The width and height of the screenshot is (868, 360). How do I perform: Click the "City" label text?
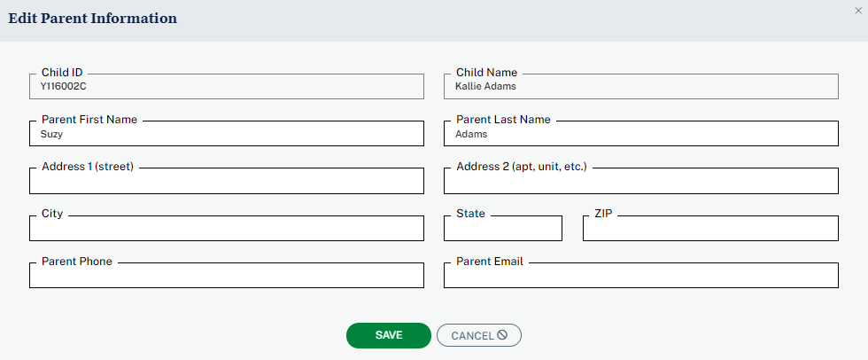point(52,214)
